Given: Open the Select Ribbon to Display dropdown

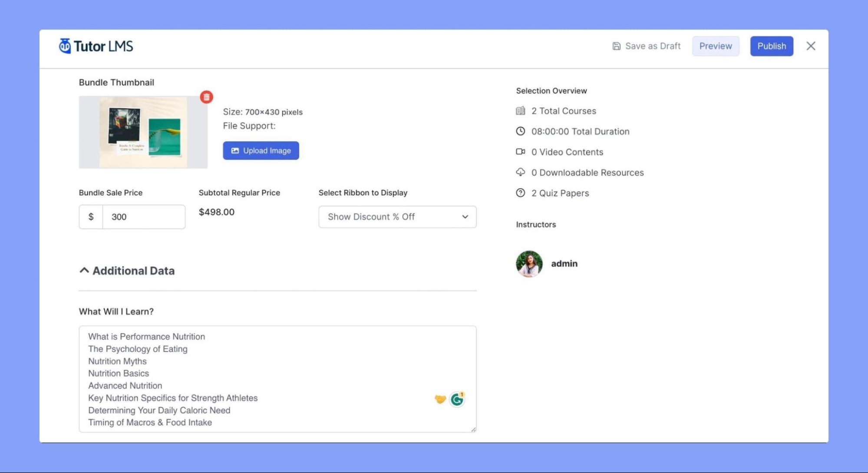Looking at the screenshot, I should [x=398, y=216].
